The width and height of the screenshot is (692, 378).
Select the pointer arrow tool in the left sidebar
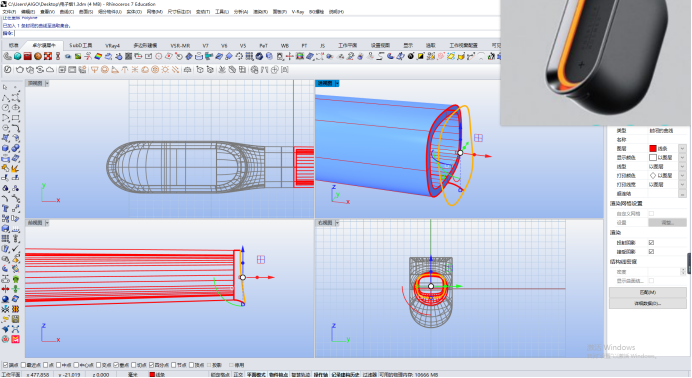(5, 87)
